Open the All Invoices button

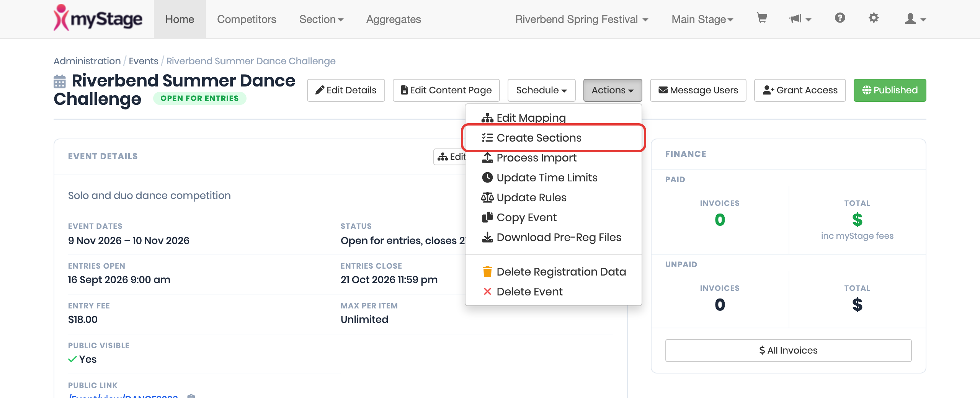click(788, 350)
